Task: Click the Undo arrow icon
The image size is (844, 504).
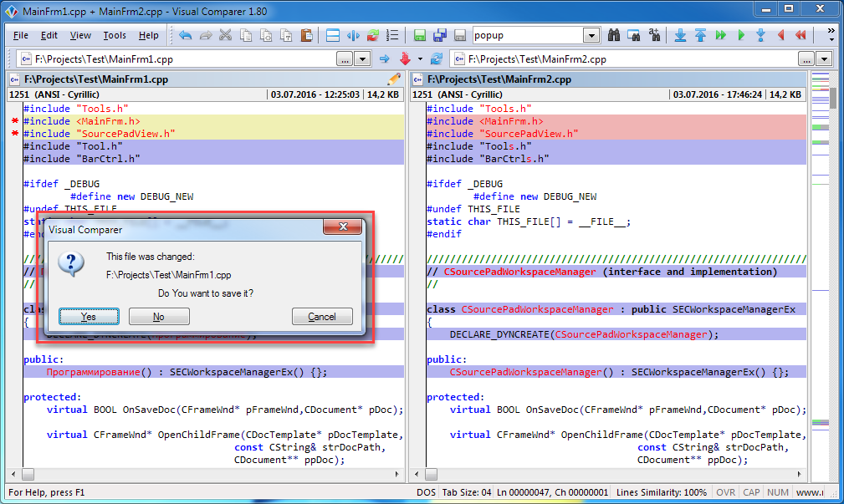Action: [185, 35]
